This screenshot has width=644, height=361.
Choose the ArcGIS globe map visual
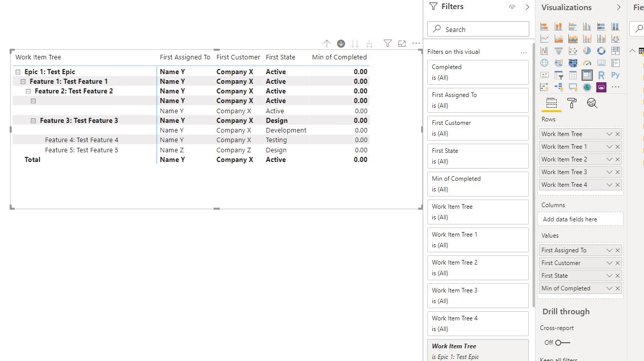[587, 87]
